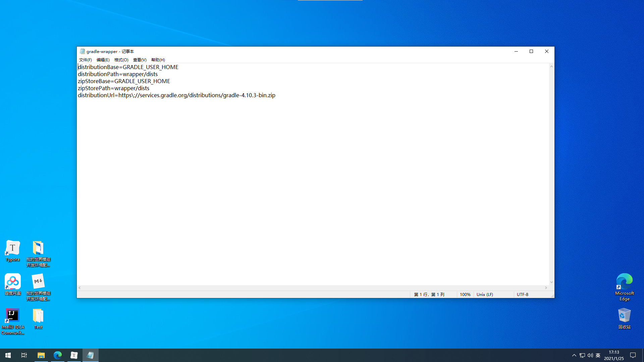Open the Task View button
The image size is (644, 362).
24,355
